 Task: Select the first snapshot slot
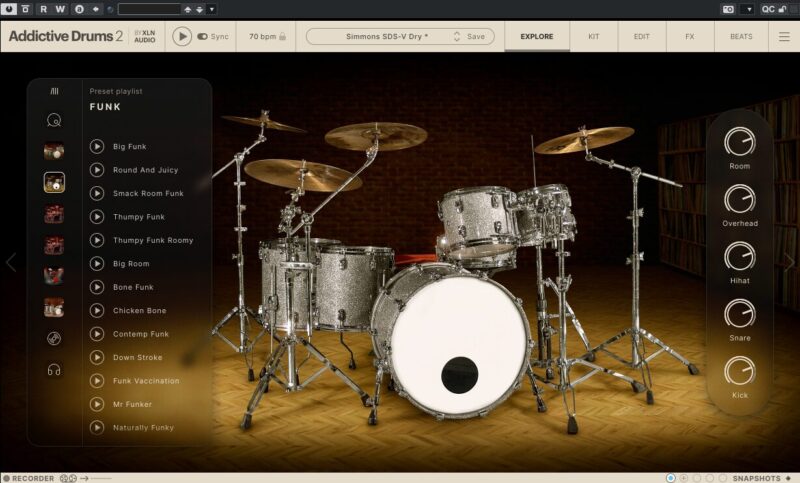click(671, 478)
